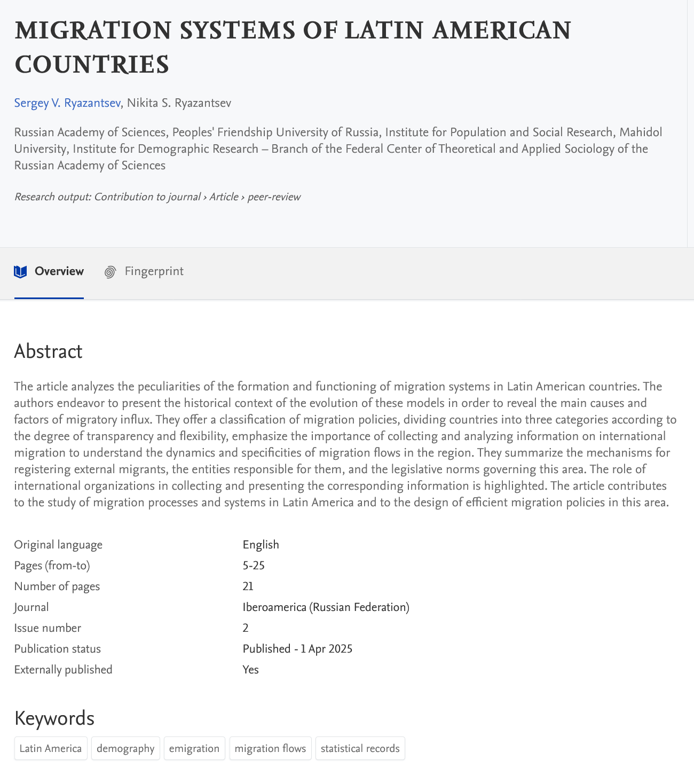694x784 pixels.
Task: Click the 'Latin America' keyword chip
Action: tap(51, 748)
